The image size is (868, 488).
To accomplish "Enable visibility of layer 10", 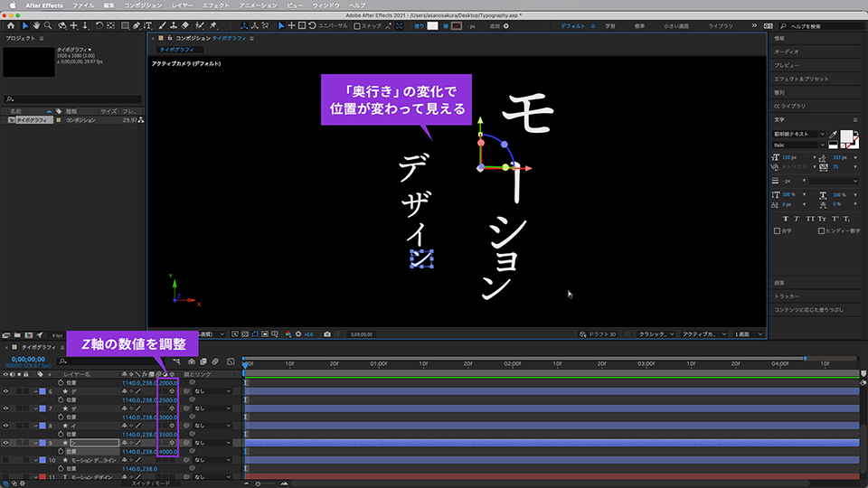I will (5, 460).
